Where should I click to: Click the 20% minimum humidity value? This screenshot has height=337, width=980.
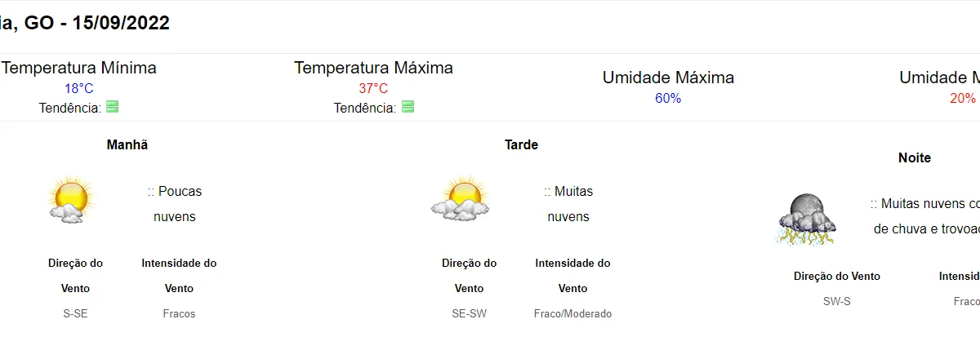click(x=962, y=99)
